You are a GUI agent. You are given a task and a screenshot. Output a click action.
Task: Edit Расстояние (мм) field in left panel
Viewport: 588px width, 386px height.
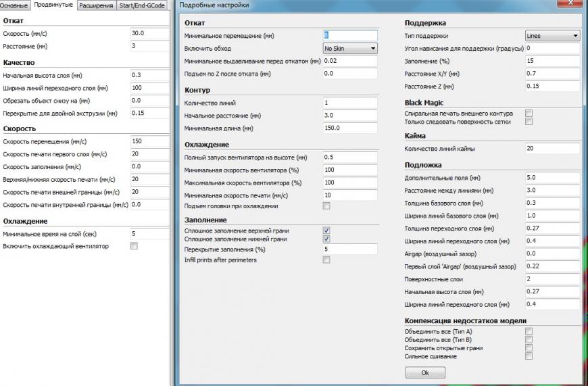pyautogui.click(x=150, y=46)
